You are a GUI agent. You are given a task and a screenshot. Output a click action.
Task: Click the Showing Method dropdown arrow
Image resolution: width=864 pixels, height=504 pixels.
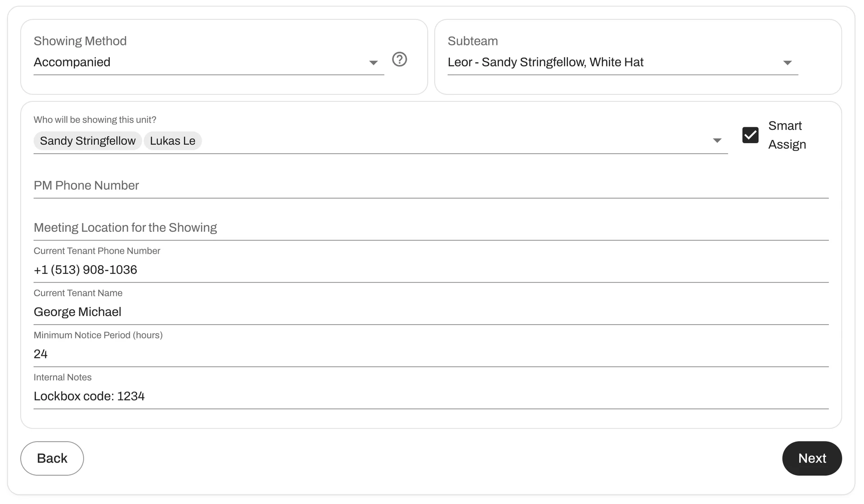click(x=373, y=62)
